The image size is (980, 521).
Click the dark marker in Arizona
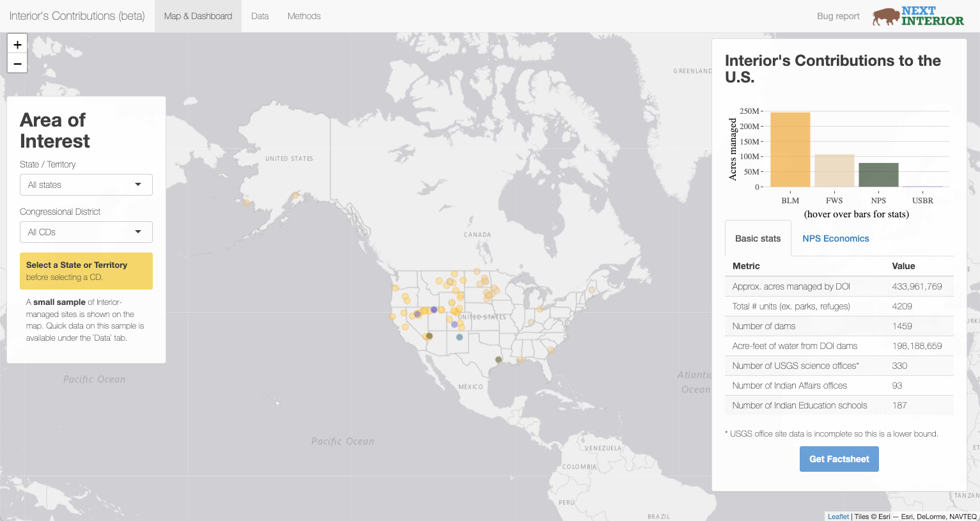430,336
